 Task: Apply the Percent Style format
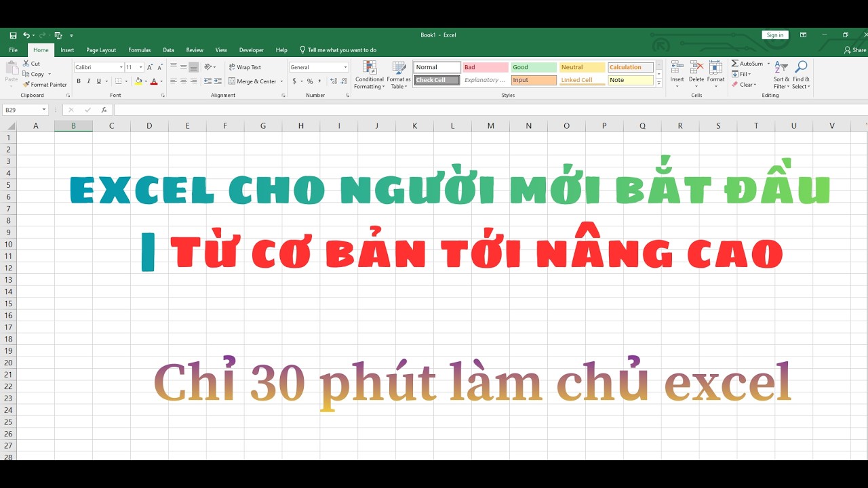tap(310, 81)
